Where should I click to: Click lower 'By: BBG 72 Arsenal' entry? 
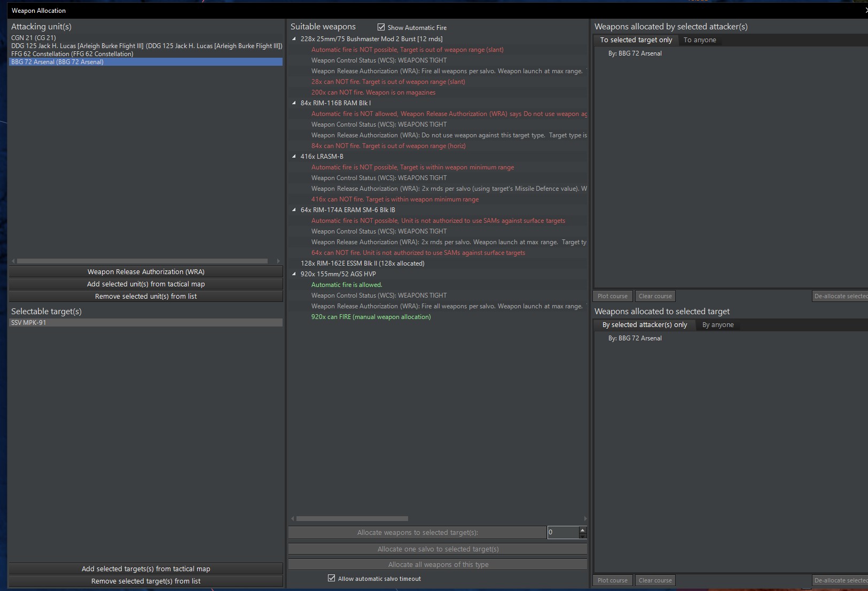[x=635, y=338]
